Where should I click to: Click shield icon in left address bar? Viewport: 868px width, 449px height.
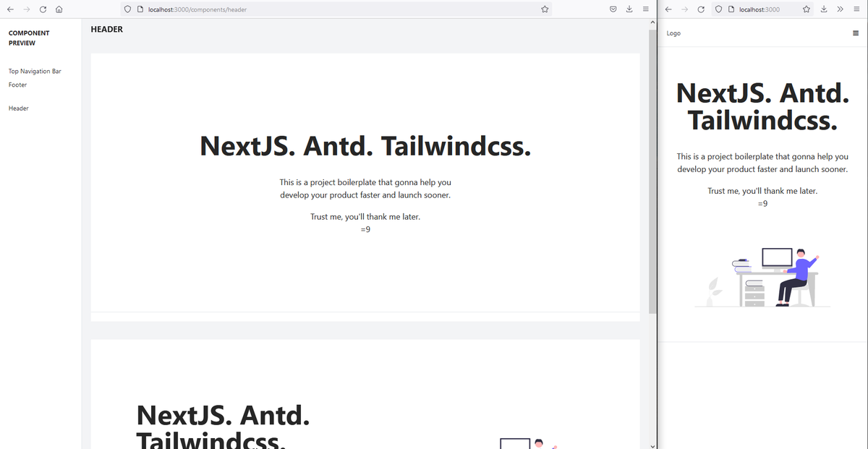point(128,9)
